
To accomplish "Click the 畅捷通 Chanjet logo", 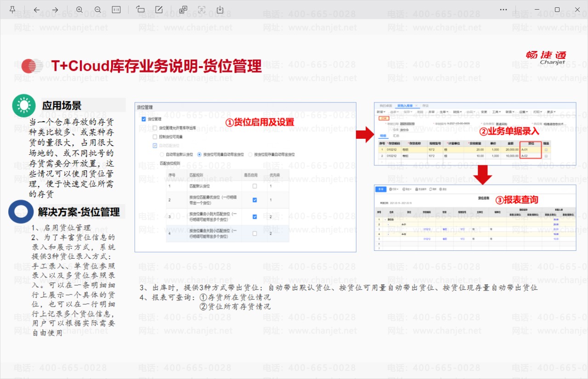I will [x=546, y=58].
